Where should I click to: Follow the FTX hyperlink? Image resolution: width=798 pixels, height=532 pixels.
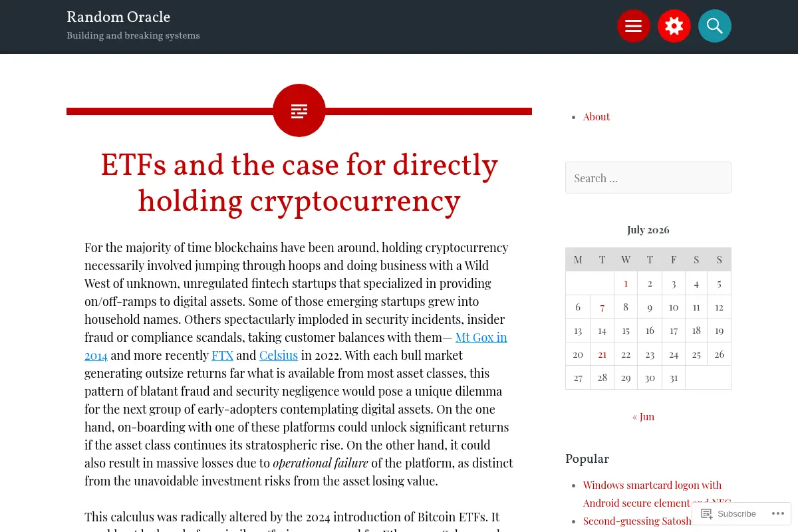pyautogui.click(x=222, y=355)
